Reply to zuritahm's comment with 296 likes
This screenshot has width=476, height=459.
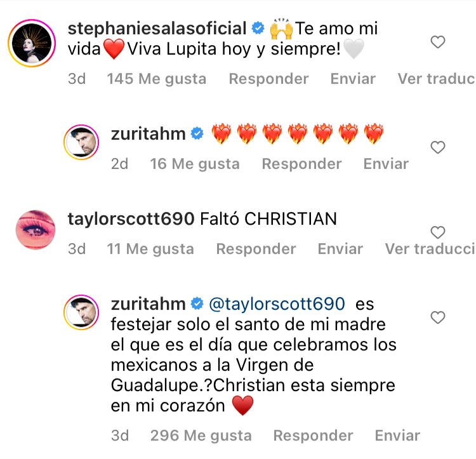(x=313, y=436)
